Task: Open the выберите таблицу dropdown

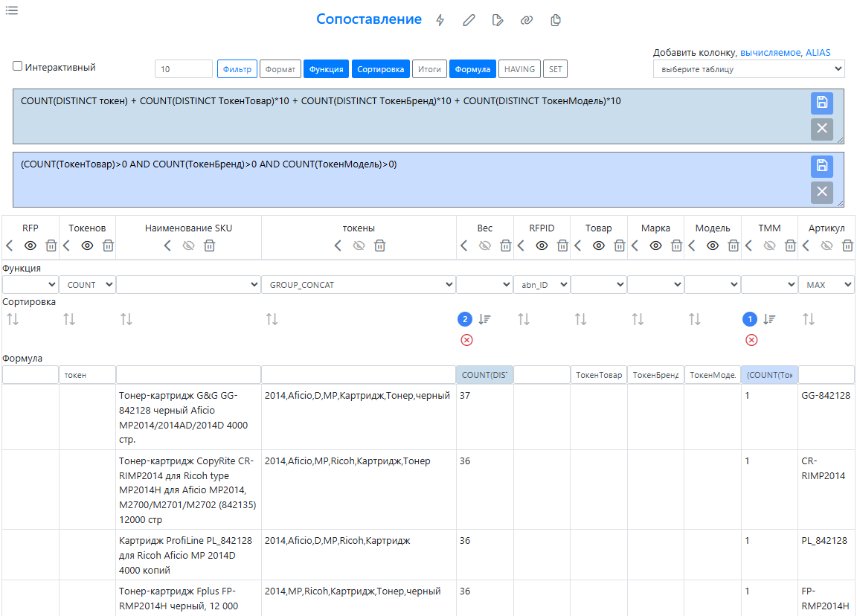Action: click(x=749, y=69)
